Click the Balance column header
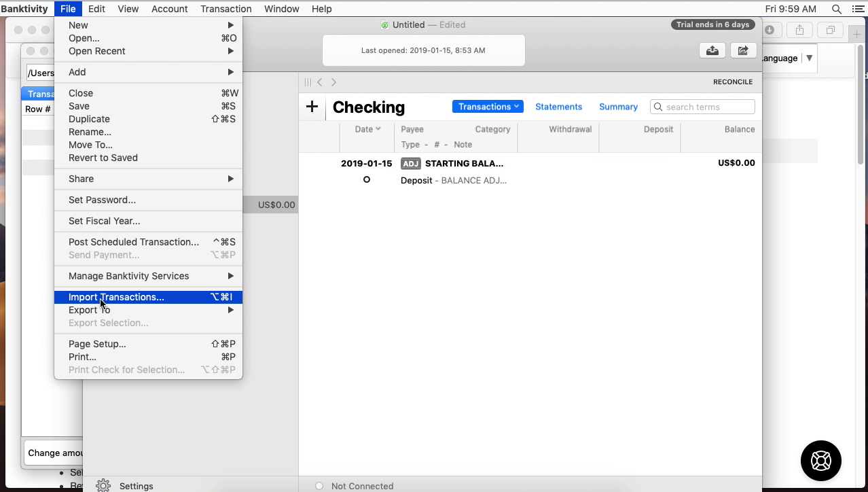 [x=740, y=129]
